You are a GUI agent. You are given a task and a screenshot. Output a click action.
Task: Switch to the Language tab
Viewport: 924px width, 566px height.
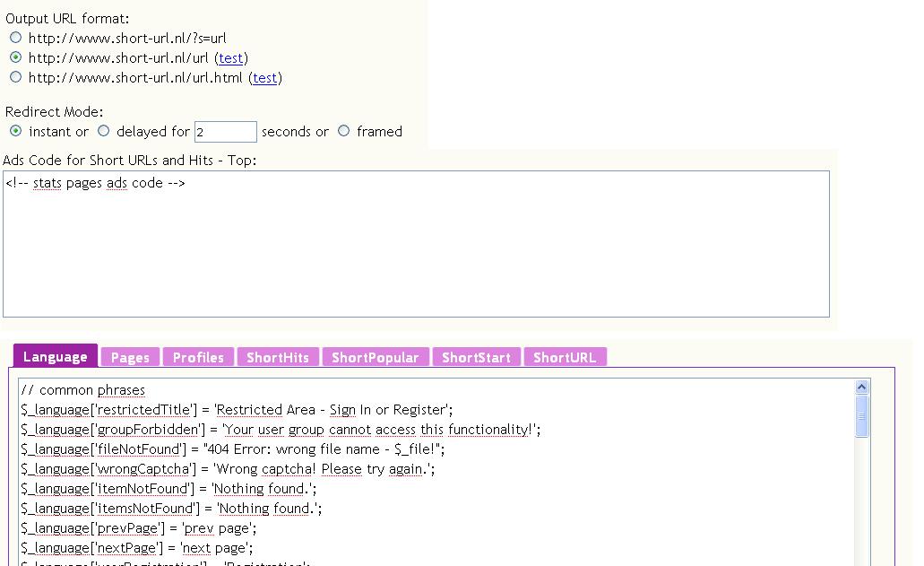click(56, 355)
